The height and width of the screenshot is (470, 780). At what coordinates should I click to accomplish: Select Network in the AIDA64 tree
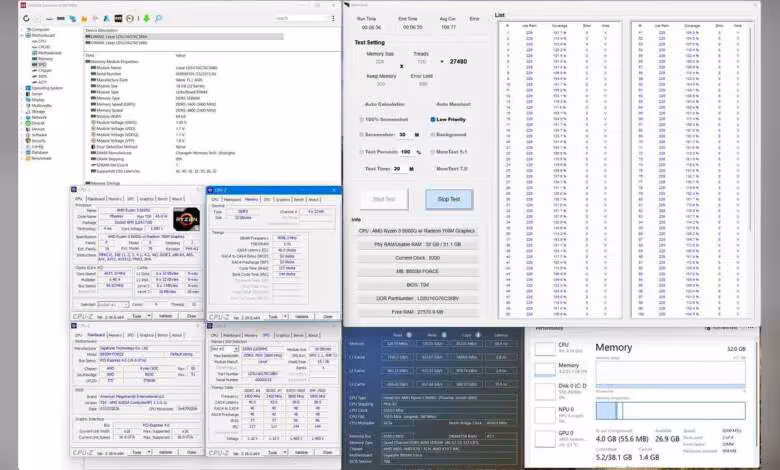click(38, 117)
